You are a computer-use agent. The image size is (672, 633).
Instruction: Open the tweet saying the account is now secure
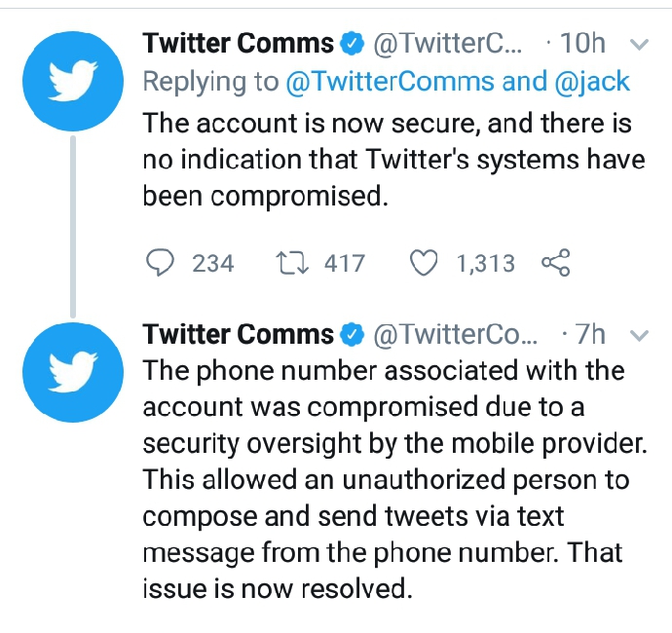pos(393,160)
